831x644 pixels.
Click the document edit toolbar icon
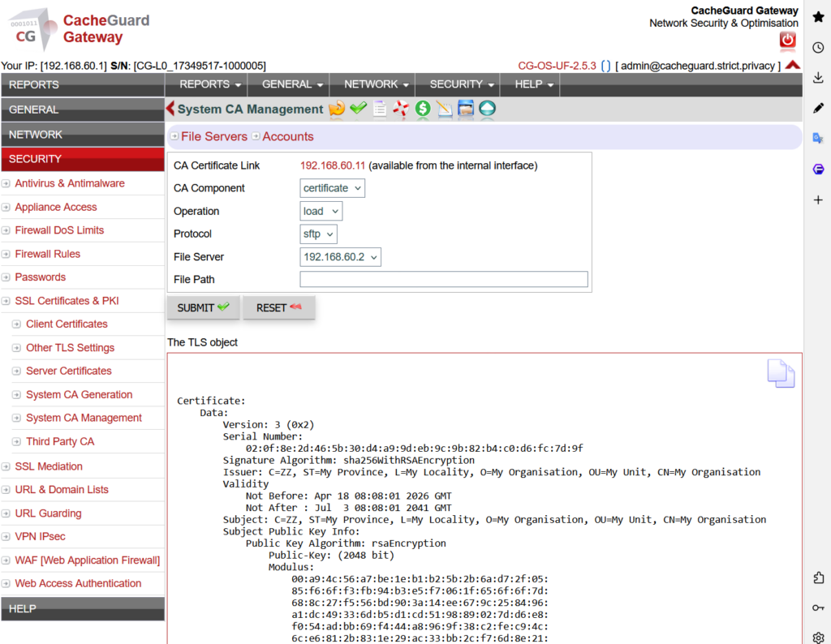click(x=444, y=109)
